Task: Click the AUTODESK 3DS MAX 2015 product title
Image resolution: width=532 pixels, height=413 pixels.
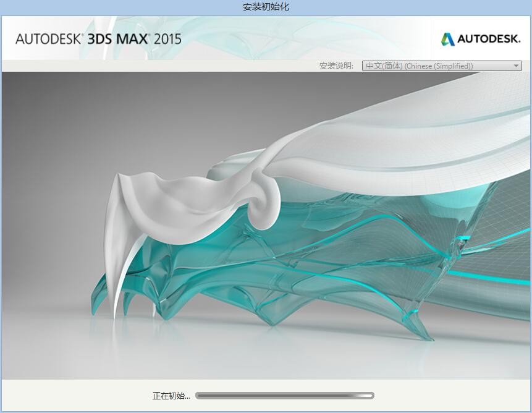Action: click(98, 38)
